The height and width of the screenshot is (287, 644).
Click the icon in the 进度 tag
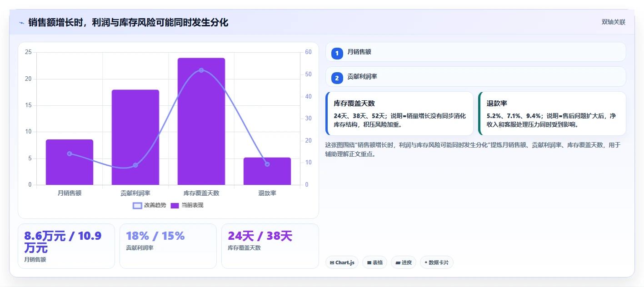click(398, 262)
